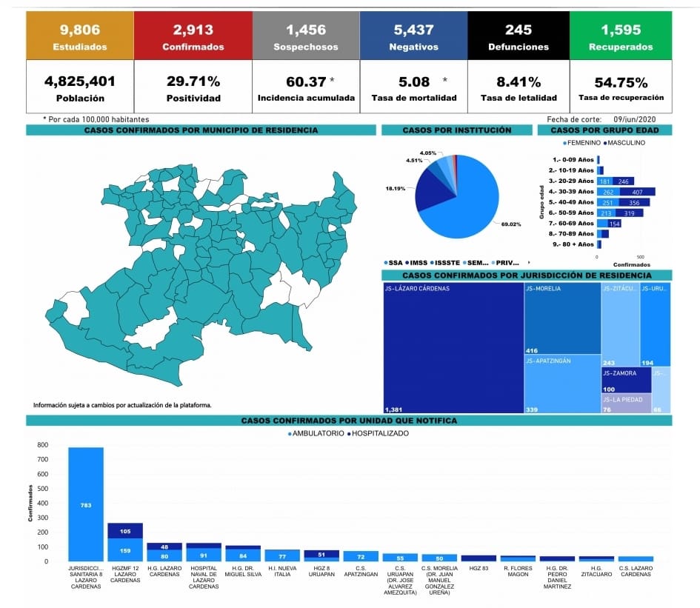Select the JS-APATZINGÁN treemap tile
Viewport: 700px width, 608px height.
[x=561, y=384]
